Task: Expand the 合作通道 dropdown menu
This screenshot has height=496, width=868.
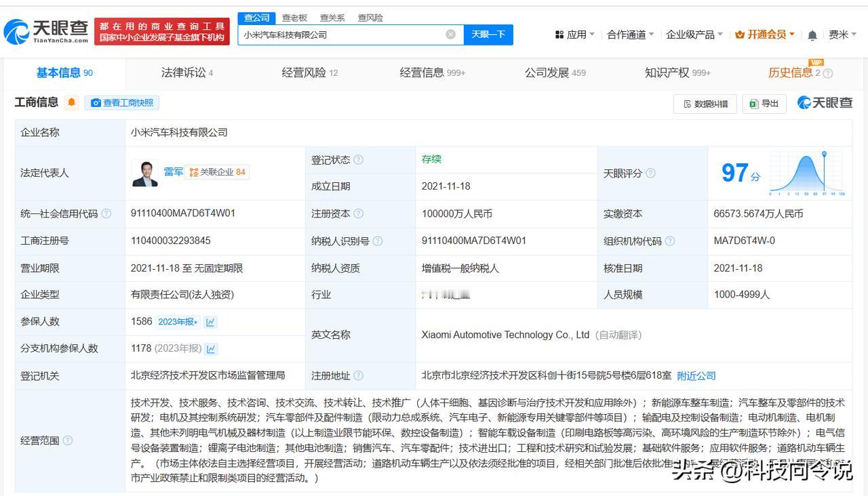Action: point(630,35)
